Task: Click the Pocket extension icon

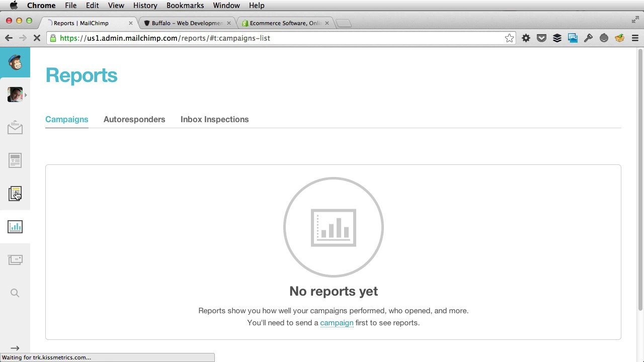Action: click(541, 38)
